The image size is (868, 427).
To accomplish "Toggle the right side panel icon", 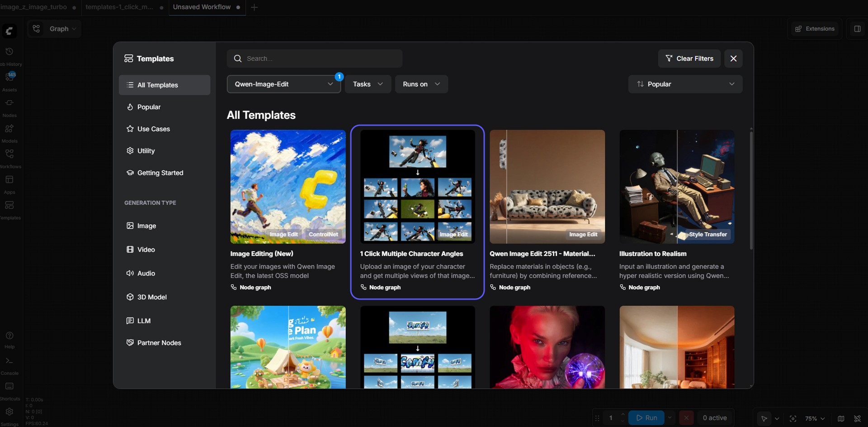I will coord(857,29).
